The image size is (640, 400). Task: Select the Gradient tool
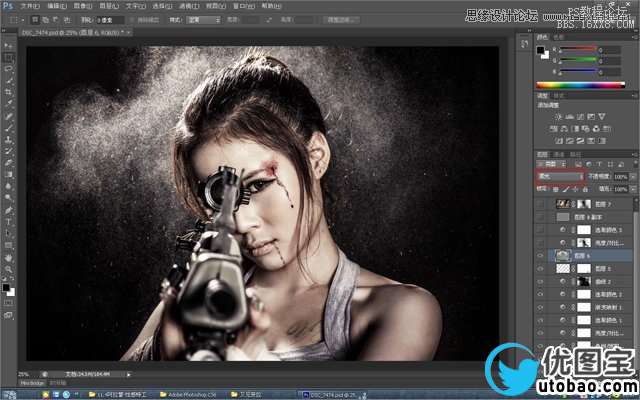(9, 175)
